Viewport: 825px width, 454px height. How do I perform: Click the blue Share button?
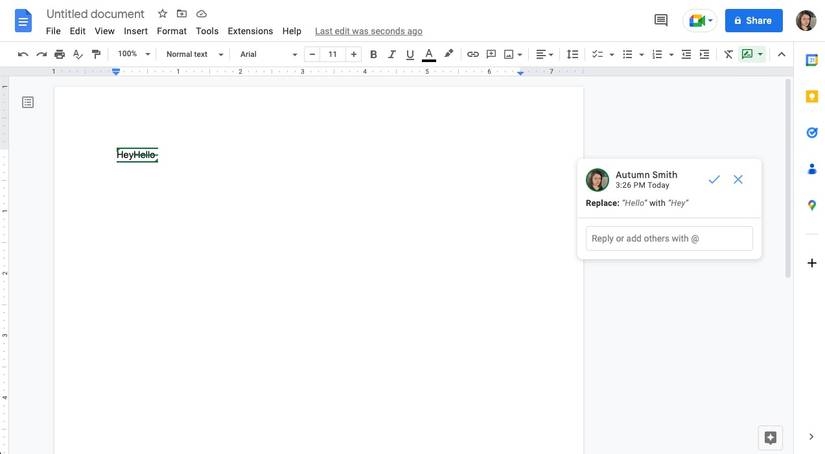[x=753, y=21]
